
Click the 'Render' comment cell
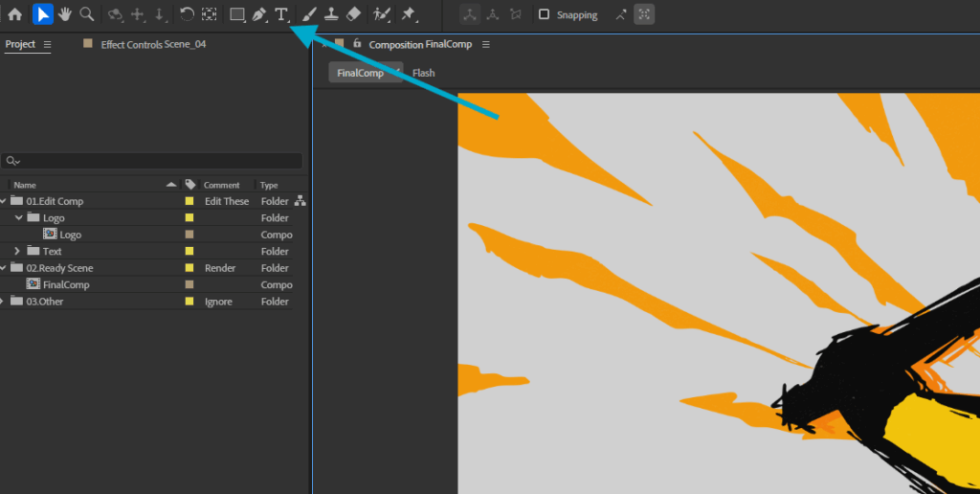pyautogui.click(x=220, y=268)
